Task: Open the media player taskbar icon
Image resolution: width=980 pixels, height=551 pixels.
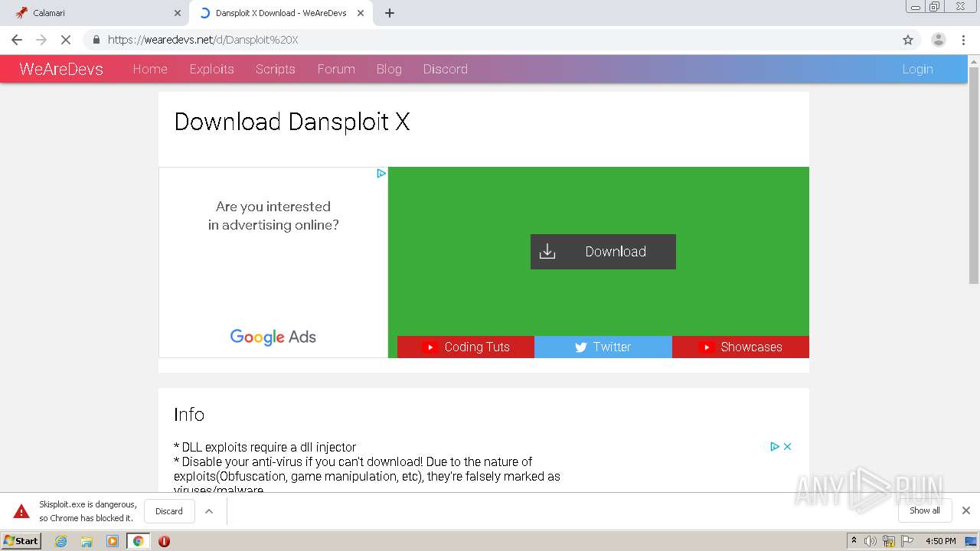Action: point(113,541)
